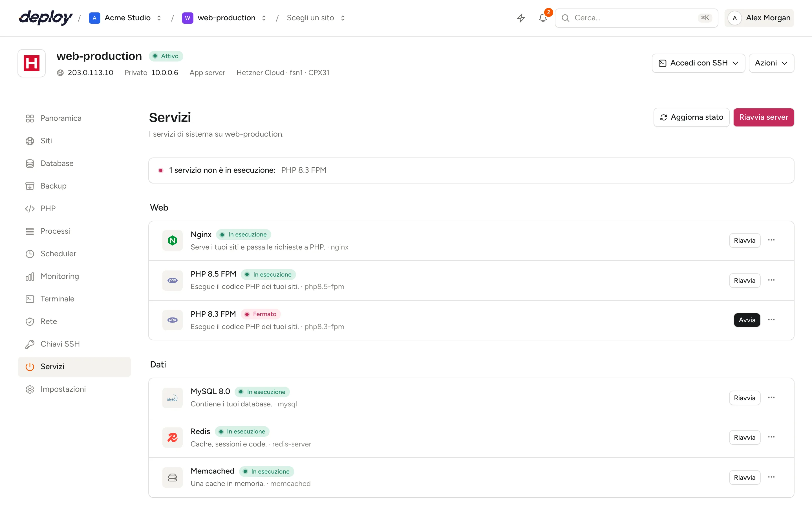This screenshot has width=812, height=508.
Task: Open the Alex Morgan account menu
Action: pos(759,18)
